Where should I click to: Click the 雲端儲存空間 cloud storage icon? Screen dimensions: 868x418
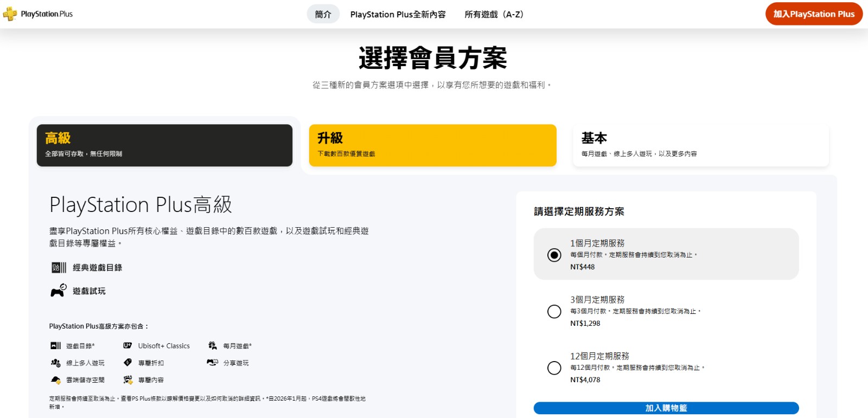coord(56,380)
